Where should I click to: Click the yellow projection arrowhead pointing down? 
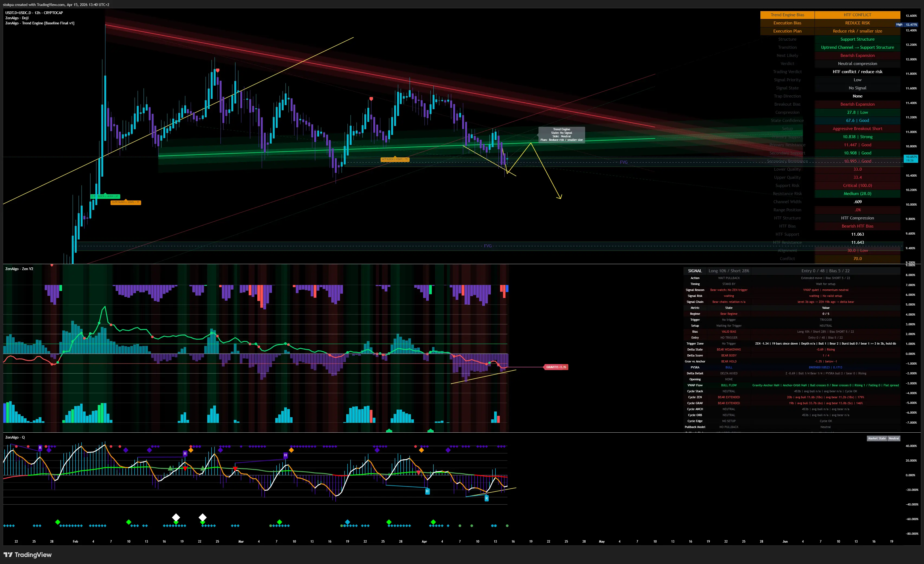559,197
